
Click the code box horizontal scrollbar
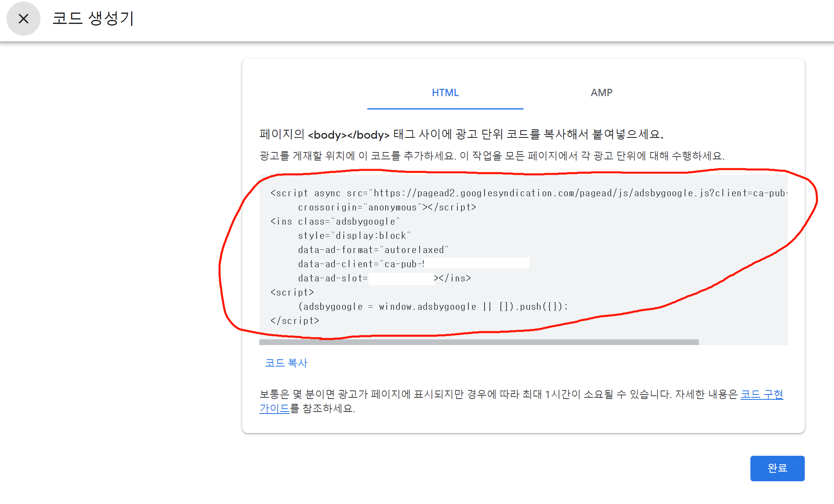coord(479,342)
